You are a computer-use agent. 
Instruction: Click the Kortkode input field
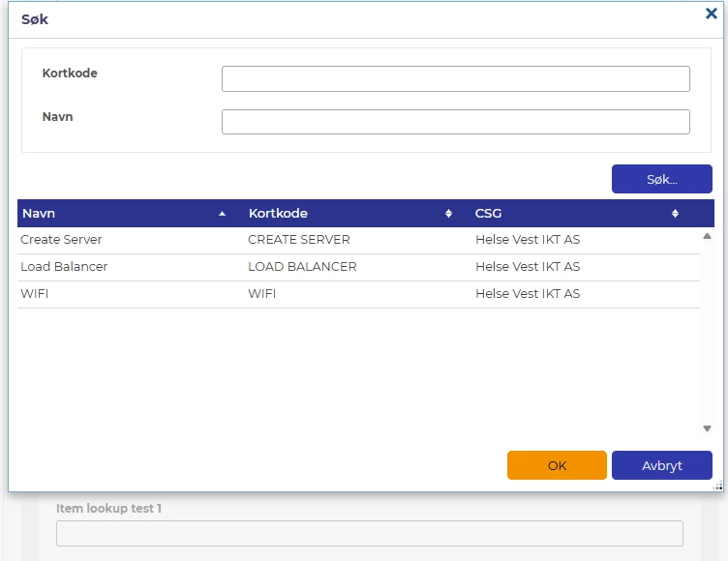tap(455, 78)
